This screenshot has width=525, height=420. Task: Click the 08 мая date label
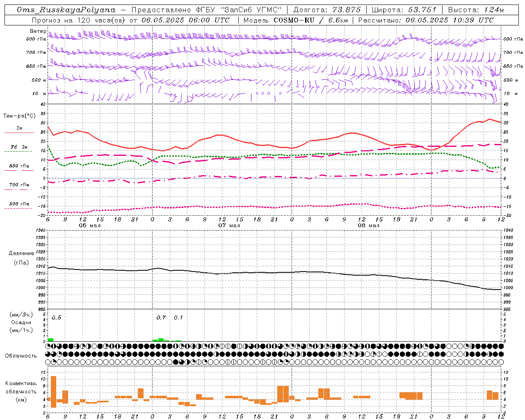[368, 226]
